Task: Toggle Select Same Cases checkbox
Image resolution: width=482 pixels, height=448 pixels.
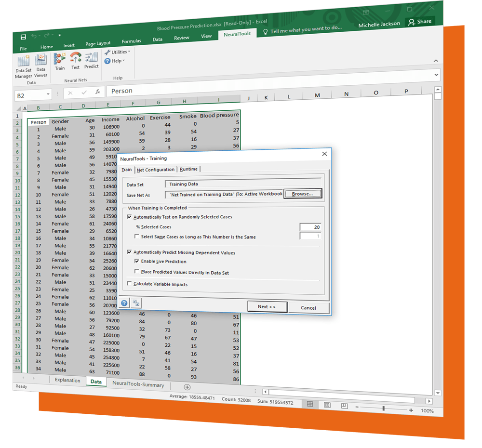Action: [x=137, y=237]
